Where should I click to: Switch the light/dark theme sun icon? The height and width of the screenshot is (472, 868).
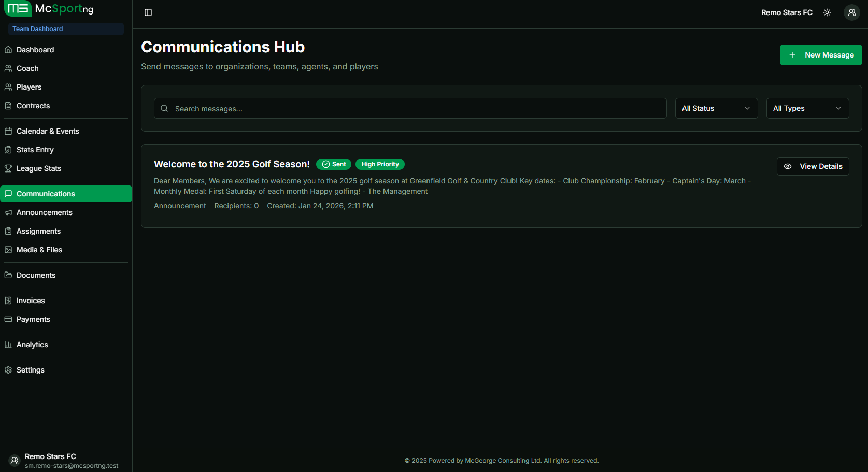click(827, 12)
